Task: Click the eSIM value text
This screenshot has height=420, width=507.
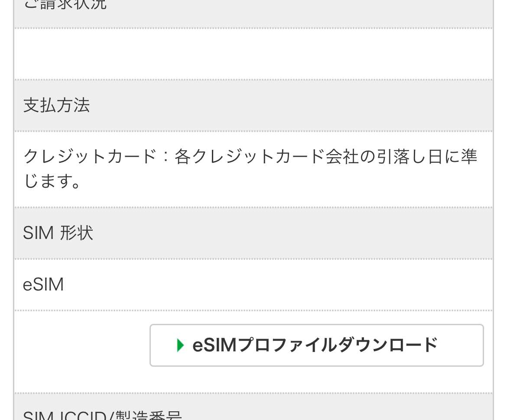Action: tap(43, 284)
